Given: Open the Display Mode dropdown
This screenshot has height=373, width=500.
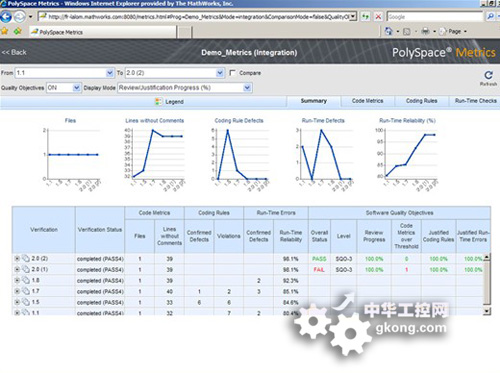Looking at the screenshot, I should click(x=185, y=88).
